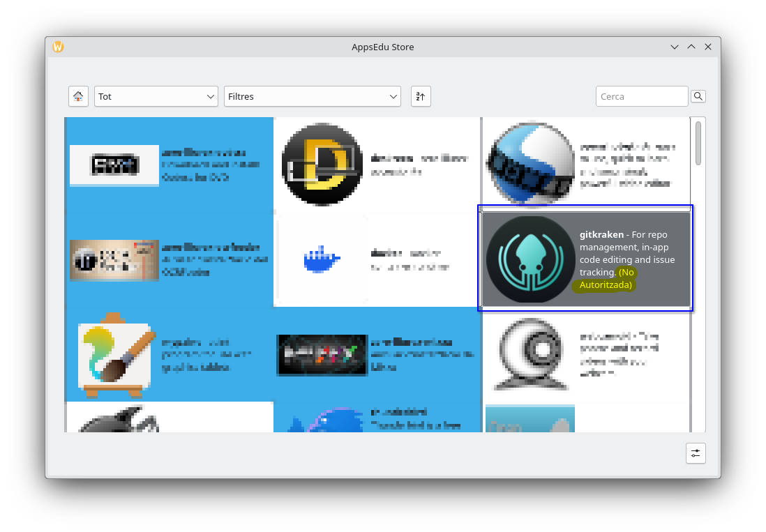Screen dimensions: 766x532
Task: Open the settings sliders button at bottom-right
Action: [x=696, y=453]
